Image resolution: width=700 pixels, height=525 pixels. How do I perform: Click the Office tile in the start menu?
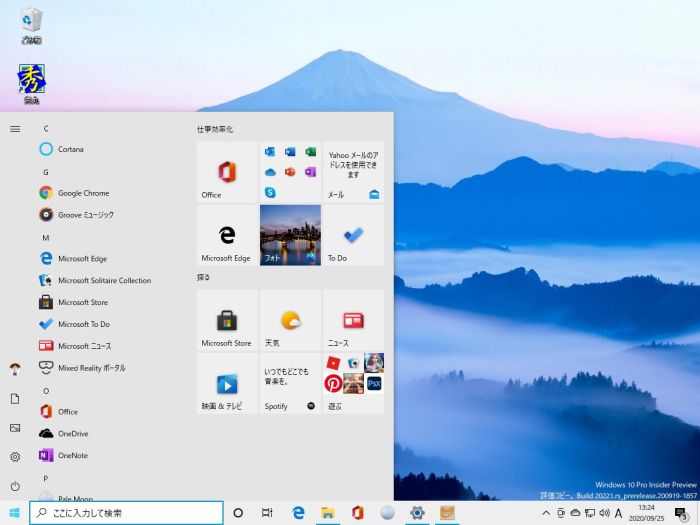coord(227,173)
